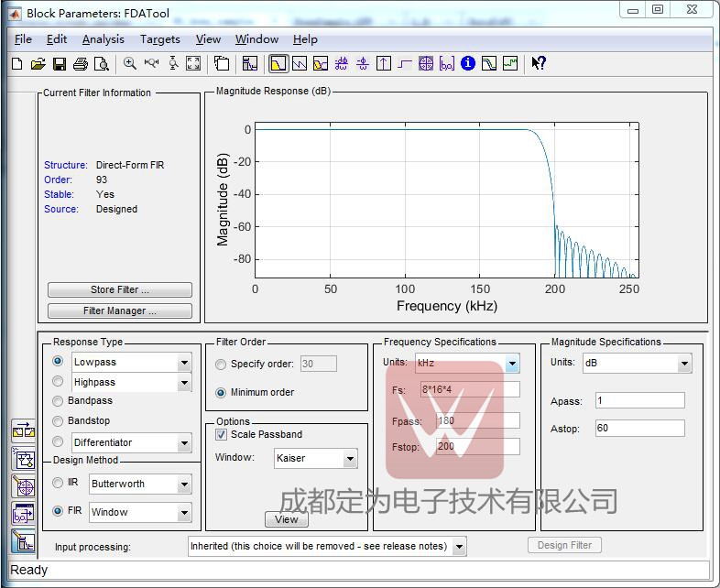Viewport: 720px width, 588px height.
Task: Select the Minimum order radio button
Action: coord(221,393)
